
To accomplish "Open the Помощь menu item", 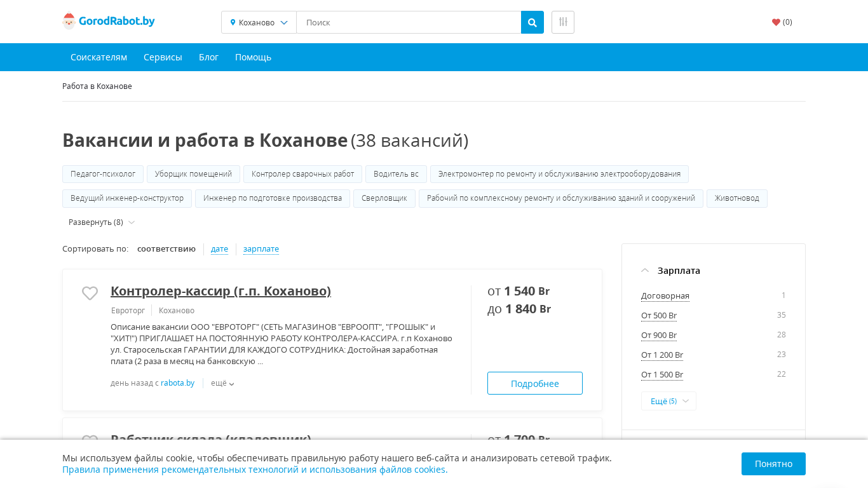I will [253, 57].
